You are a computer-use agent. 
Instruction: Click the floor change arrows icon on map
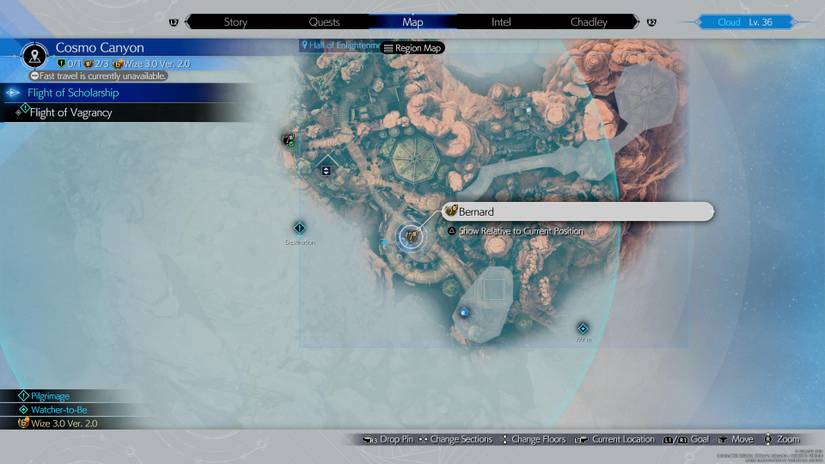[x=326, y=170]
